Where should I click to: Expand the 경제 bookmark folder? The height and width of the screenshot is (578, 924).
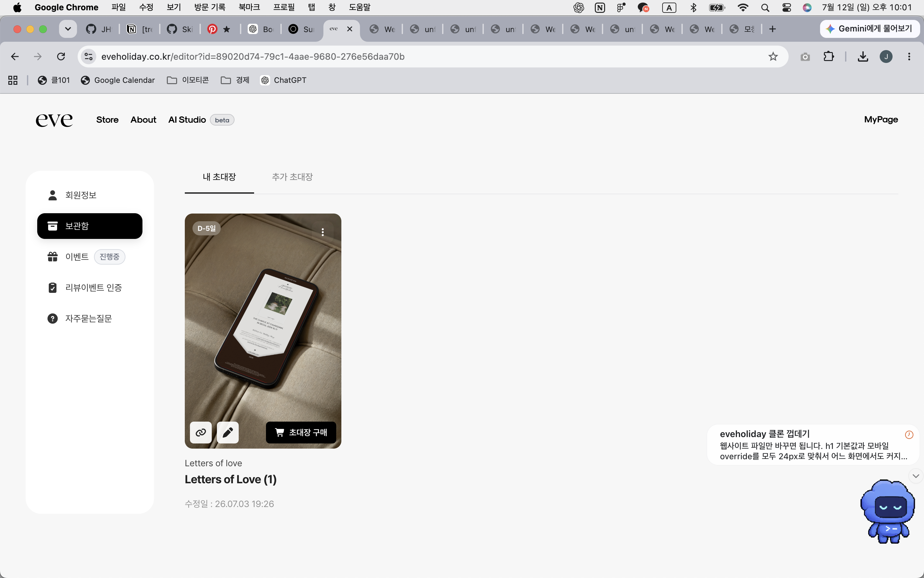click(235, 80)
